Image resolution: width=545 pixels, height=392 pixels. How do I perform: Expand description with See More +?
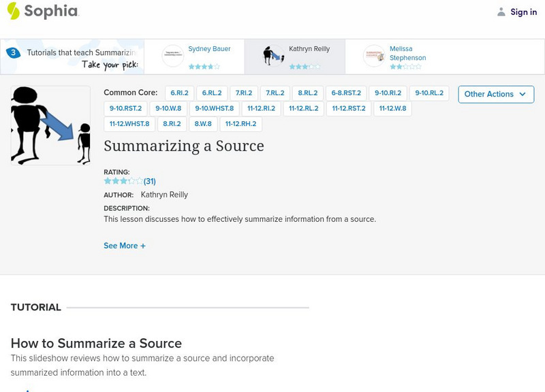125,246
